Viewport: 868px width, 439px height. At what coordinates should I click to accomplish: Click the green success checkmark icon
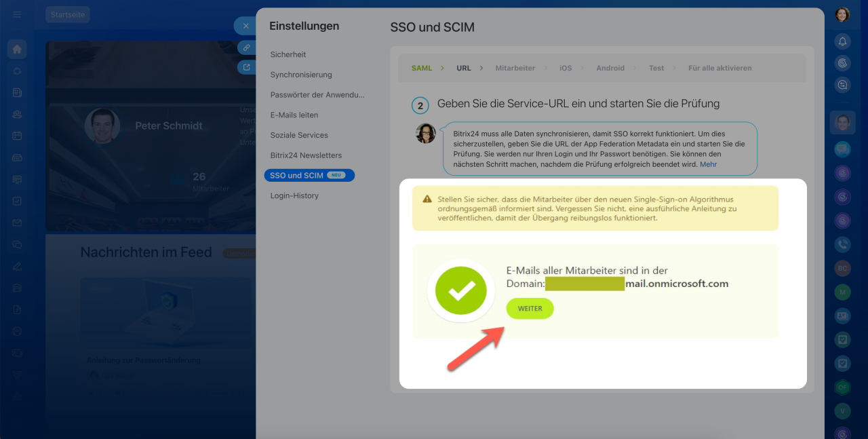(460, 290)
